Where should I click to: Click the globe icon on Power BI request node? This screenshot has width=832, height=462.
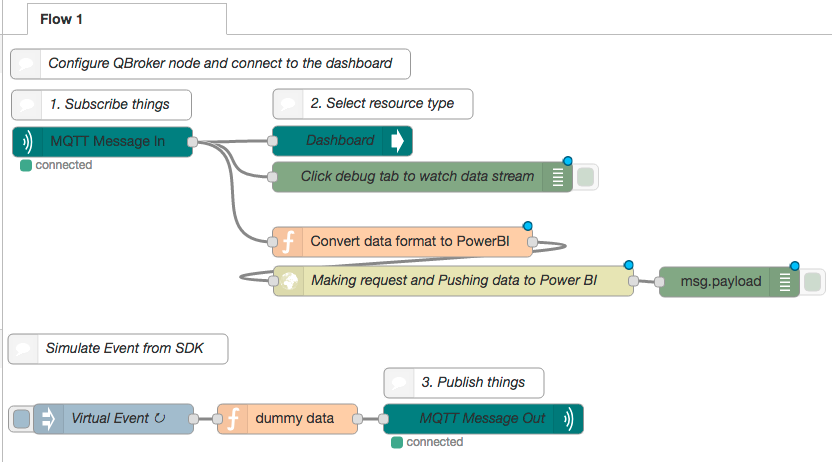coord(289,281)
